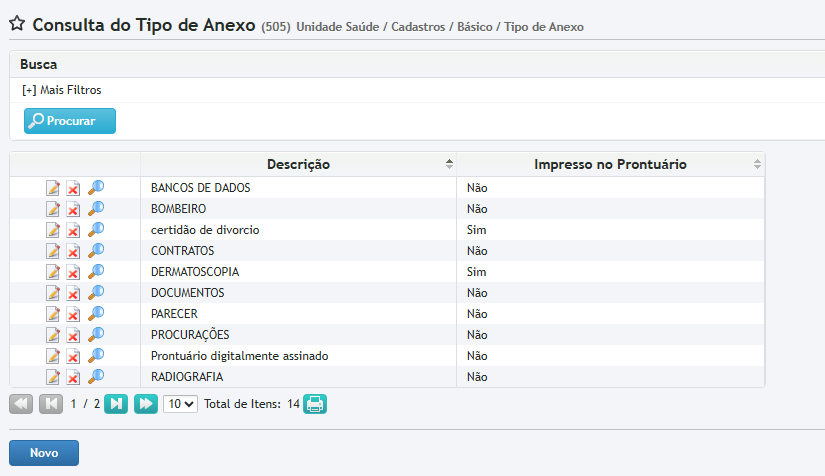Print the list using printer icon
The width and height of the screenshot is (825, 476).
(315, 404)
